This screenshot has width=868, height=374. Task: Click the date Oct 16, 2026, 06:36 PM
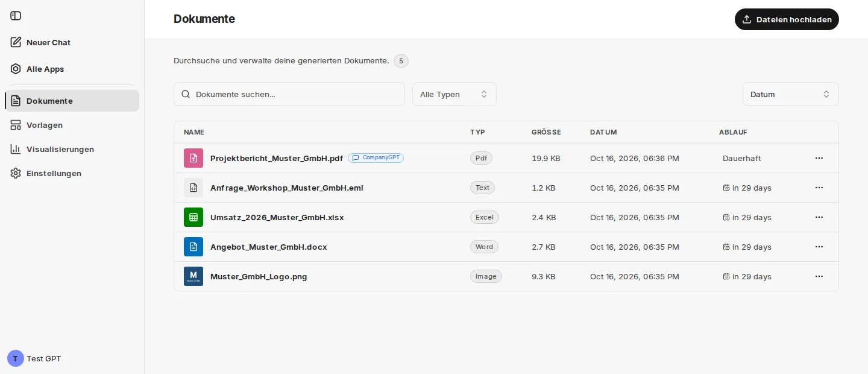(635, 158)
